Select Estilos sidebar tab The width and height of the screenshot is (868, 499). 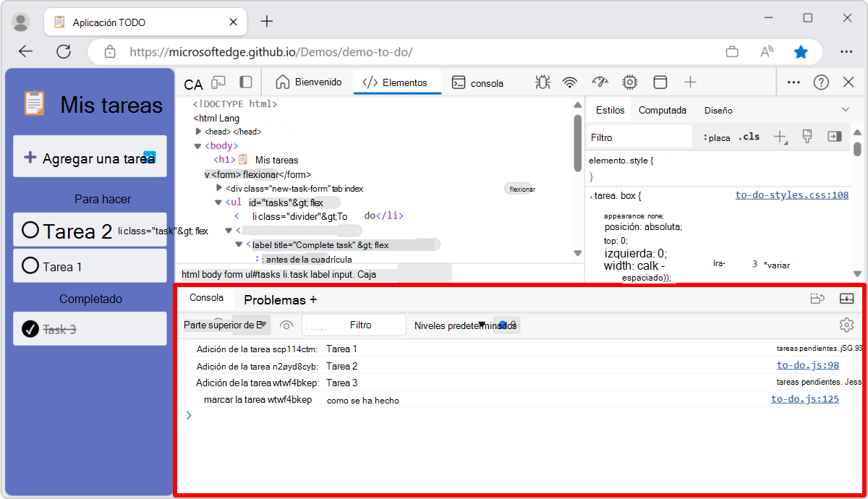[x=610, y=110]
